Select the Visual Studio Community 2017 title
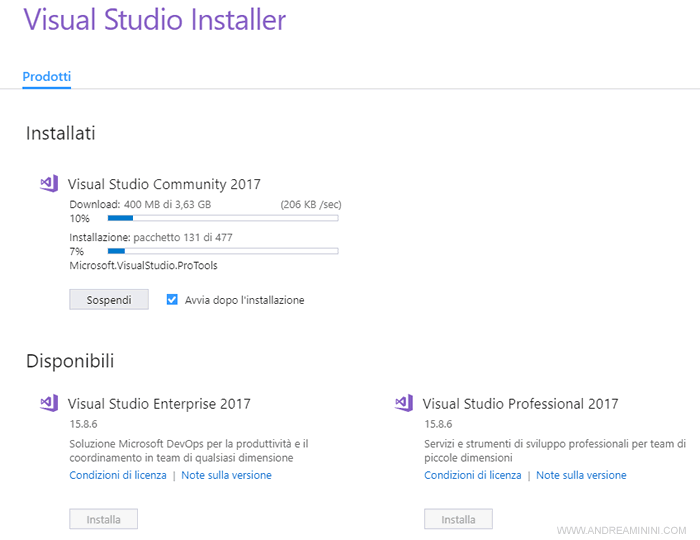This screenshot has height=540, width=700. click(164, 184)
